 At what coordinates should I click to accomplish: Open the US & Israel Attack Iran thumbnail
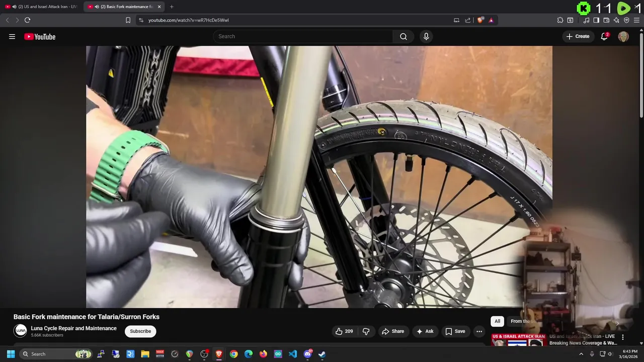click(518, 340)
